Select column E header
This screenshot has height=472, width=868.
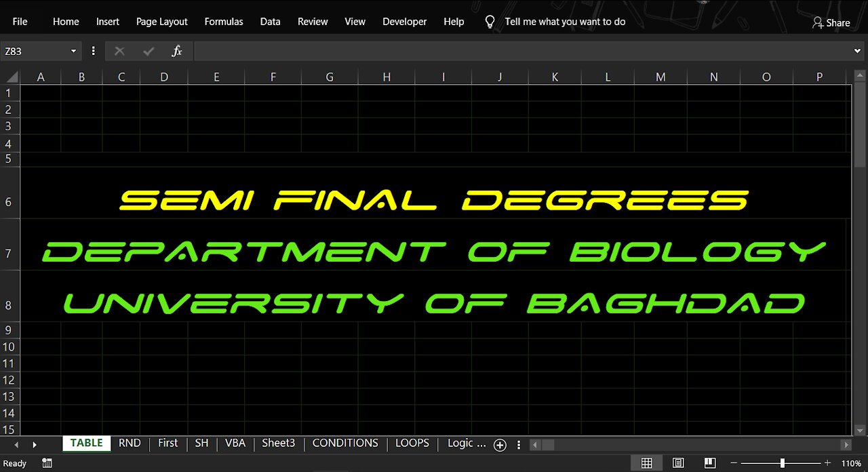[216, 77]
